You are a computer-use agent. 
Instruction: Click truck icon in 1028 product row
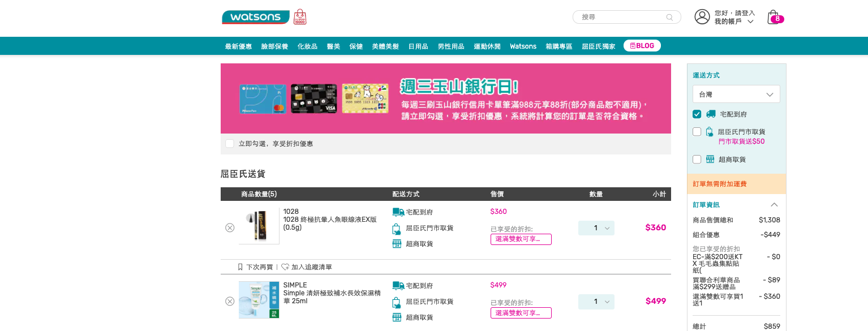pos(398,212)
